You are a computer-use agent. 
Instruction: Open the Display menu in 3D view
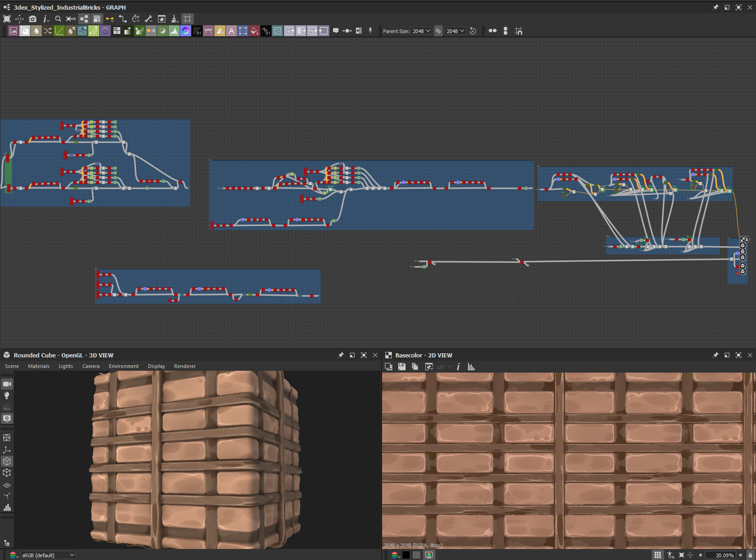[156, 366]
